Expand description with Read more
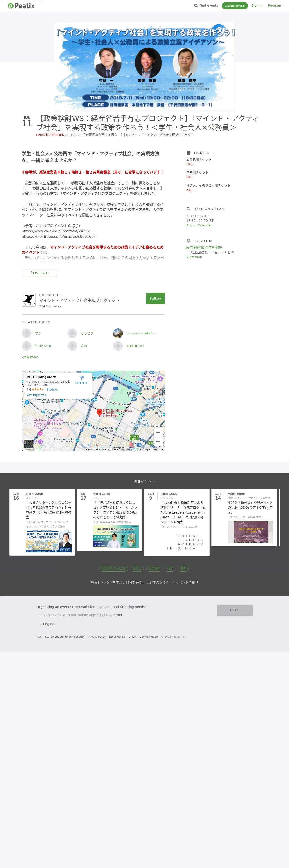Viewport: 289px width, 868px height. [x=39, y=272]
